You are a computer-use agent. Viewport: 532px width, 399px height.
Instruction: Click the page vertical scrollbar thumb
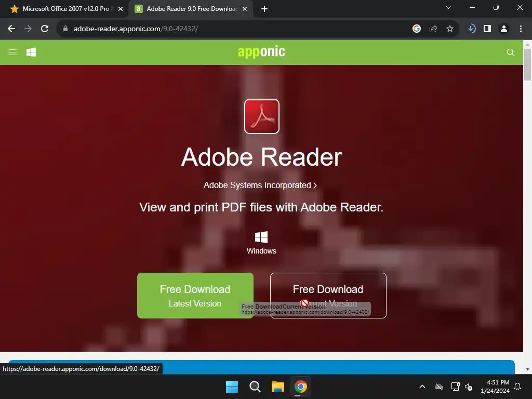point(527,64)
